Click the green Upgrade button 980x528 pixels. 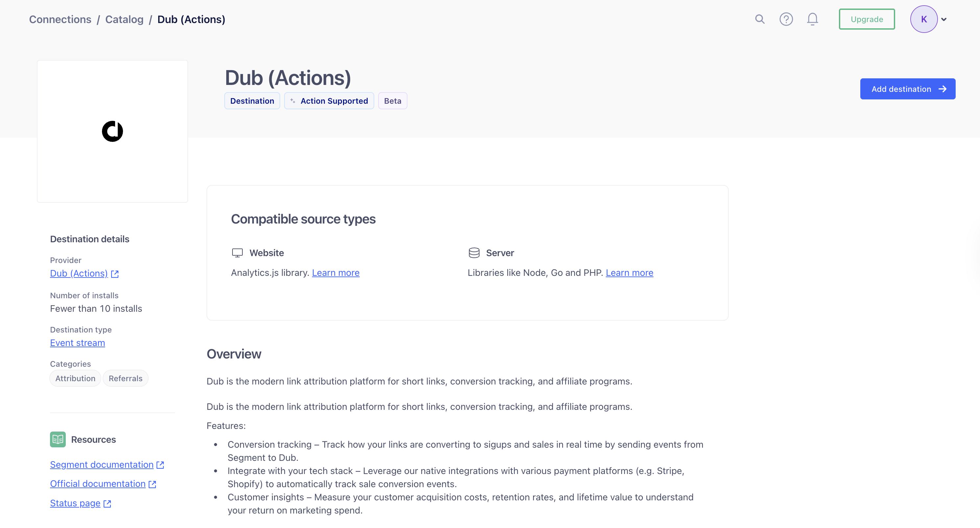tap(867, 19)
